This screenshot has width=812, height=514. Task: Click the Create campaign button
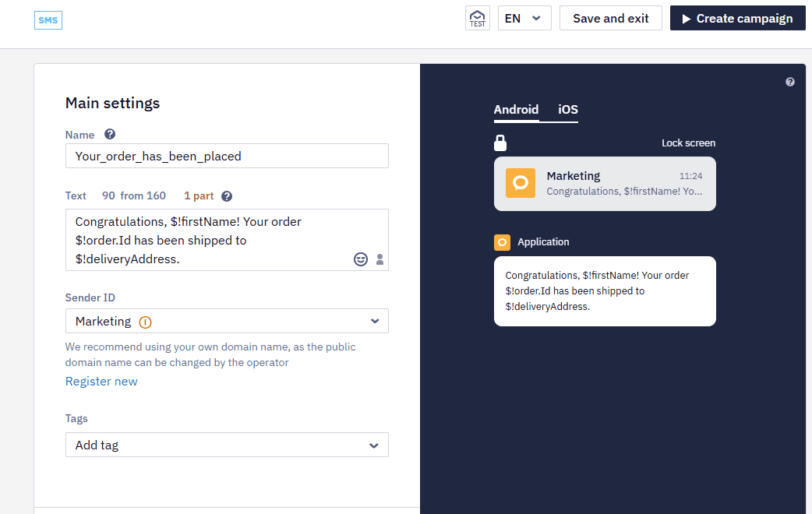pos(737,18)
